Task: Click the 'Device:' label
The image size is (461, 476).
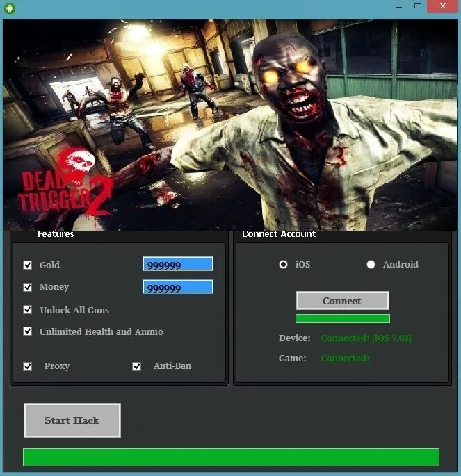Action: tap(295, 338)
